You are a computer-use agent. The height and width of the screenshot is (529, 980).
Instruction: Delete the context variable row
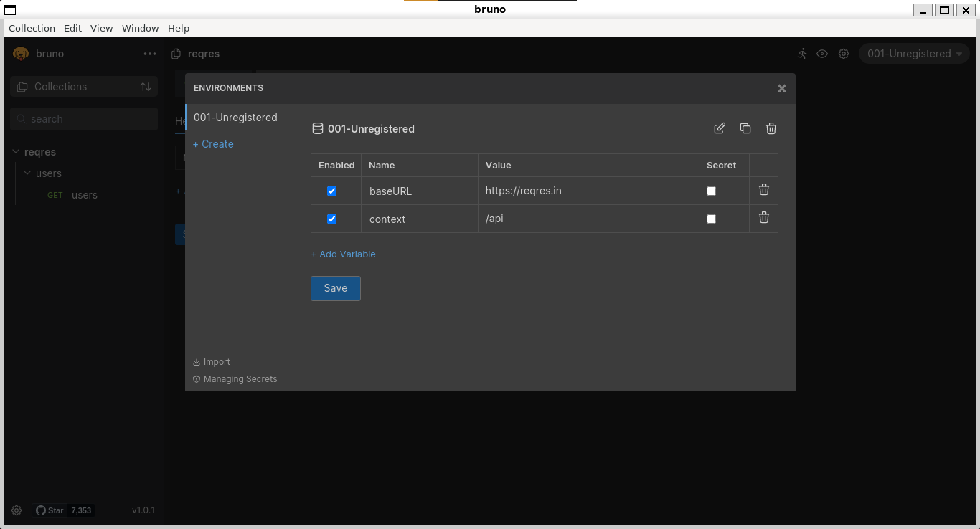(x=763, y=217)
